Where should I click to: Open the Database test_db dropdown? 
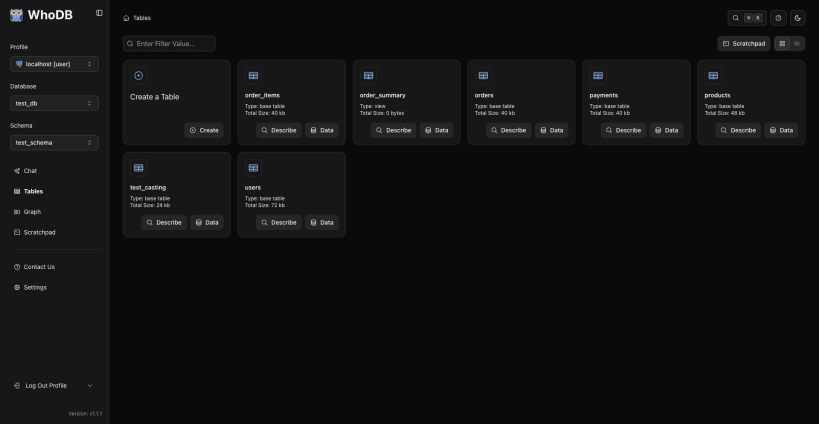click(x=54, y=103)
